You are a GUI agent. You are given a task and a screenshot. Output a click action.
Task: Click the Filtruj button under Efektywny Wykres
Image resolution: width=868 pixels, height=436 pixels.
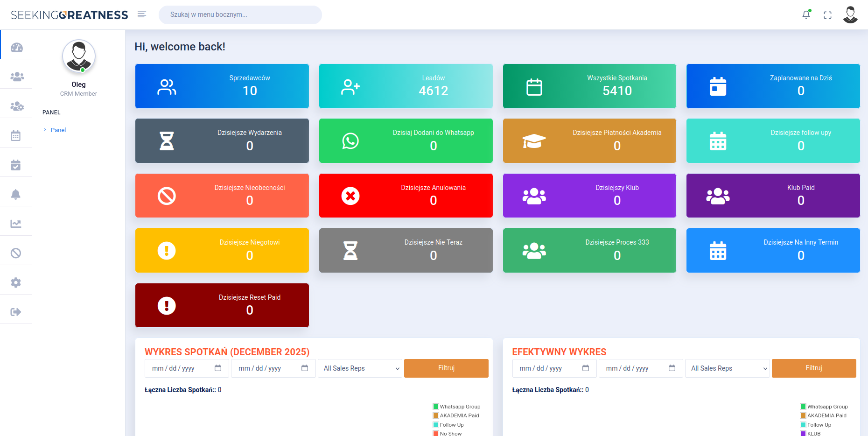[x=813, y=368]
